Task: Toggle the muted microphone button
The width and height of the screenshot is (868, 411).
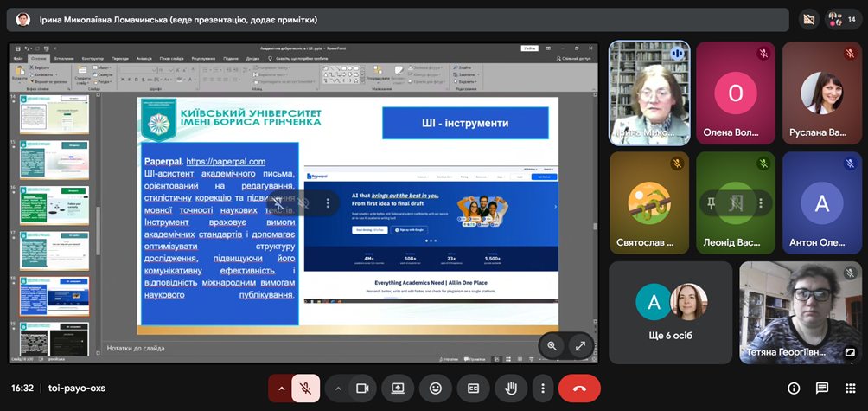Action: 305,389
